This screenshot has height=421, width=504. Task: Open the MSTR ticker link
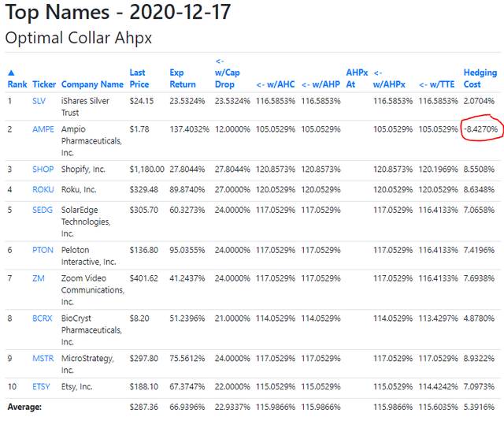(43, 358)
